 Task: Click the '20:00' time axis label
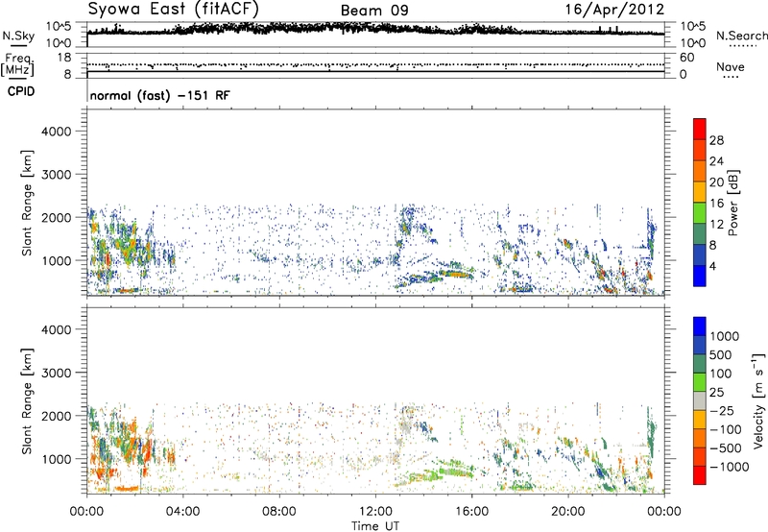pyautogui.click(x=567, y=512)
